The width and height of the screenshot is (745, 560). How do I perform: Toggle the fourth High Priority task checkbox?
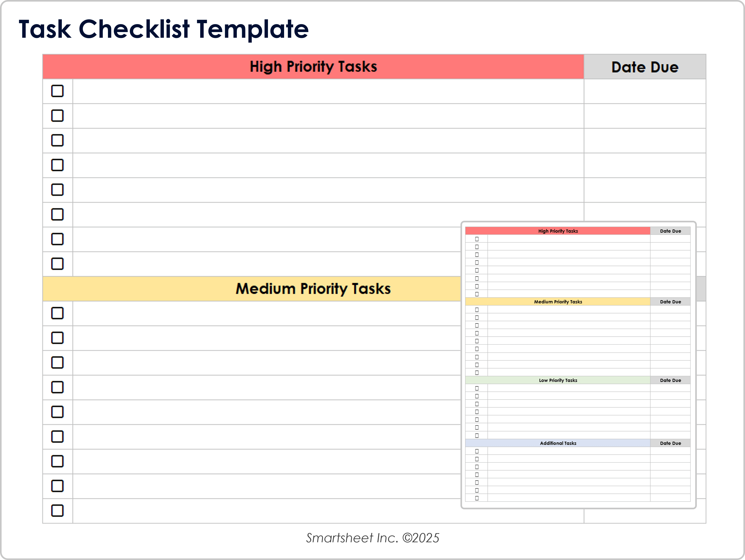coord(57,165)
